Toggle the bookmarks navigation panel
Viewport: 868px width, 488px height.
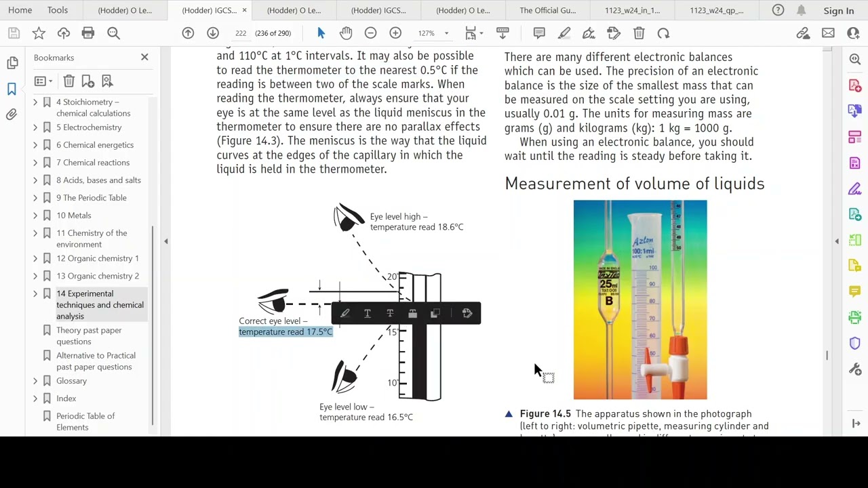pyautogui.click(x=12, y=89)
